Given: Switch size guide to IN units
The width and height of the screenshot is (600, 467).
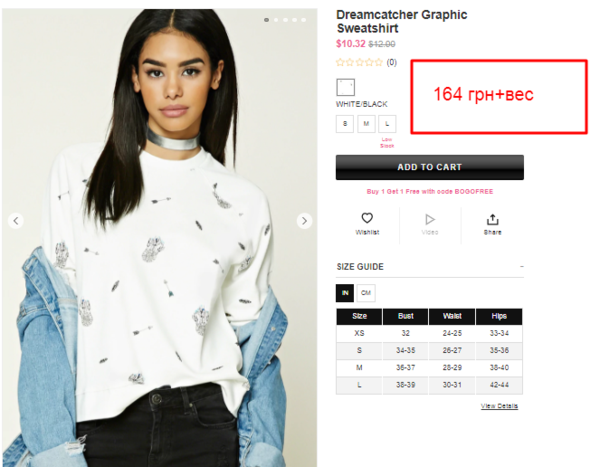Looking at the screenshot, I should tap(345, 293).
